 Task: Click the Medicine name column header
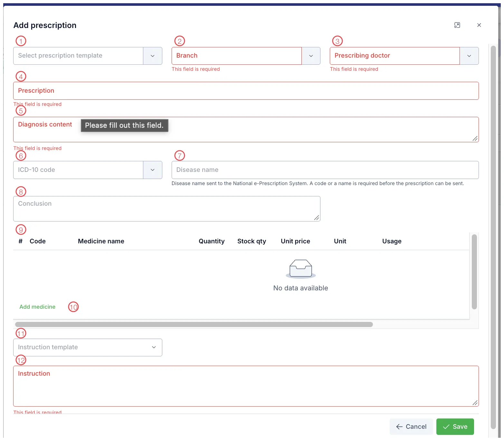pyautogui.click(x=101, y=241)
